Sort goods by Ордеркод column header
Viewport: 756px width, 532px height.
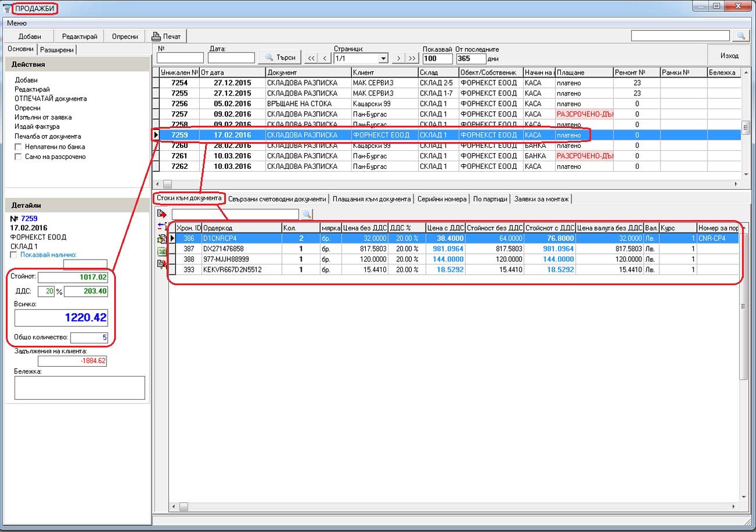[241, 228]
